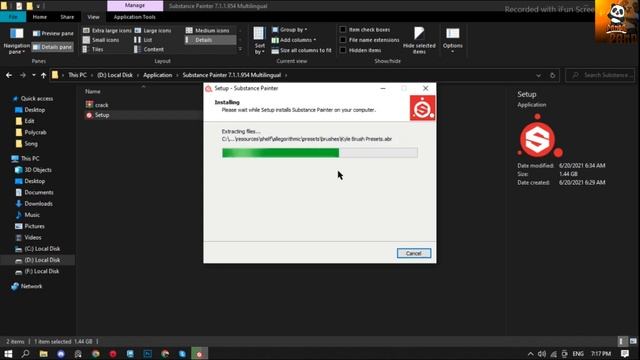
Task: Go up one folder level
Action: [x=43, y=75]
